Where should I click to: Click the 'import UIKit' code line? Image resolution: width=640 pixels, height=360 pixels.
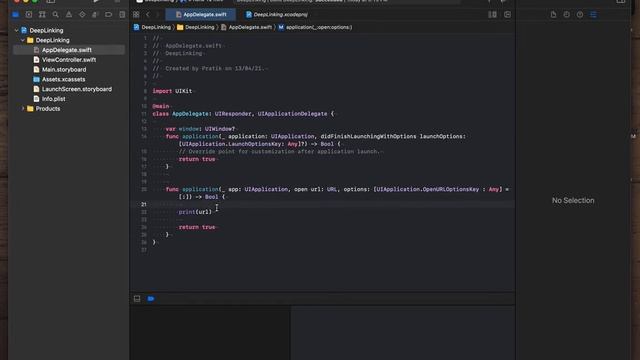[172, 91]
